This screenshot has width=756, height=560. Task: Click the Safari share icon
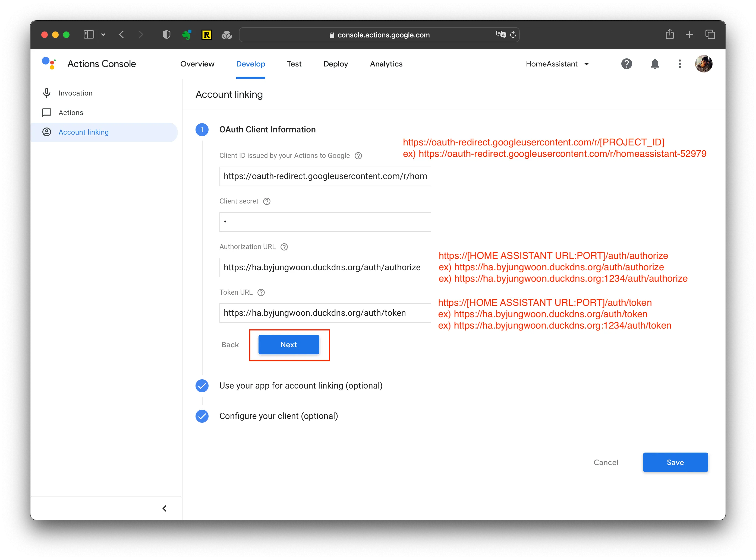[669, 34]
